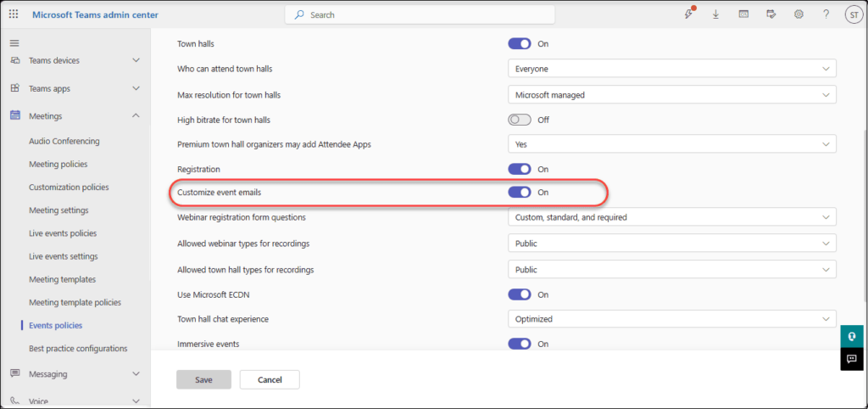This screenshot has width=868, height=409.
Task: Click the Meetings calendar sidebar icon
Action: [x=15, y=116]
